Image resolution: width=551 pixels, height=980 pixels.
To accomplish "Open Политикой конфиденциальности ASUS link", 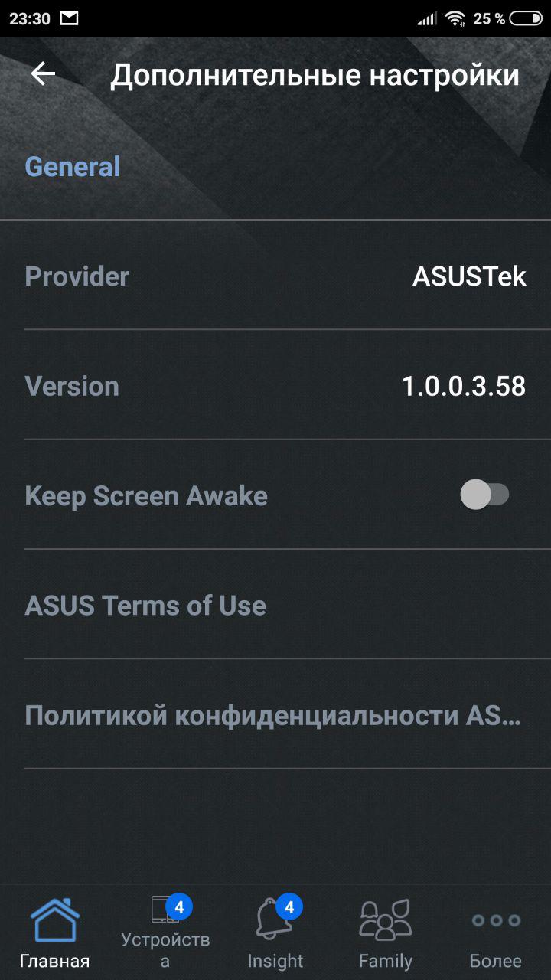I will (272, 715).
